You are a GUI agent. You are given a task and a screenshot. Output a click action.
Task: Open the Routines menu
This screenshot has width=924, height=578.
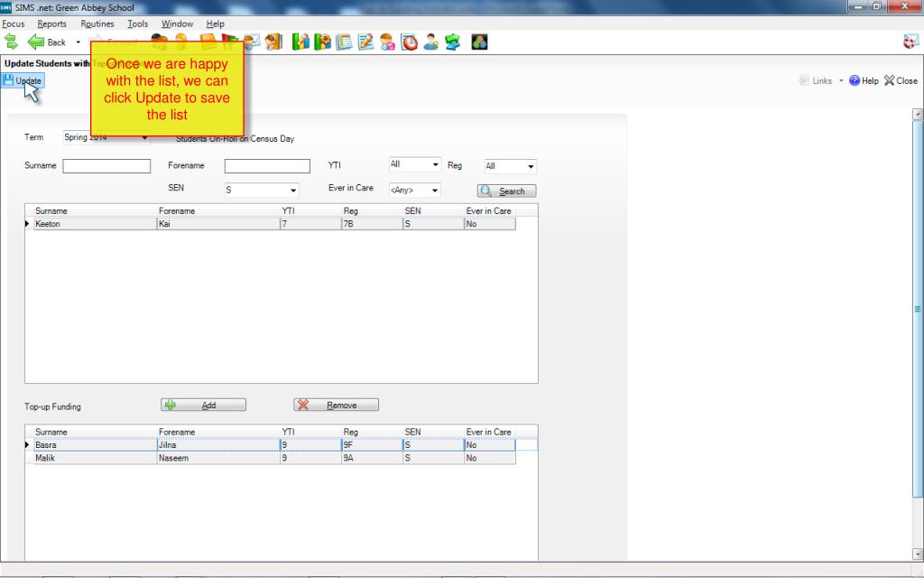pos(97,23)
